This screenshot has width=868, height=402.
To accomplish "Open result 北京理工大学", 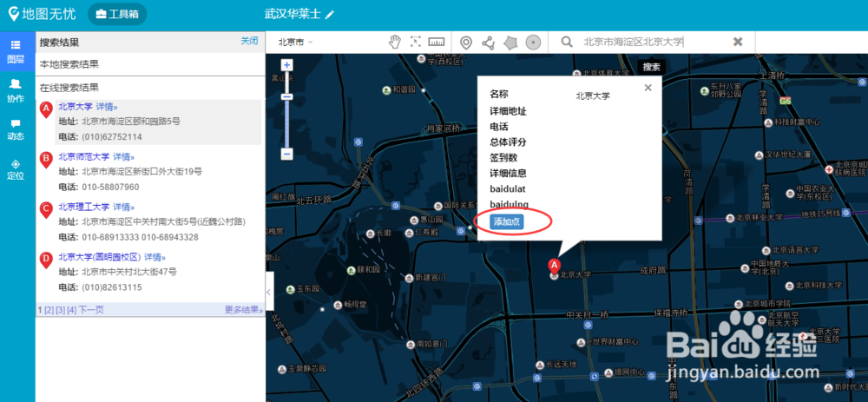I will point(84,207).
